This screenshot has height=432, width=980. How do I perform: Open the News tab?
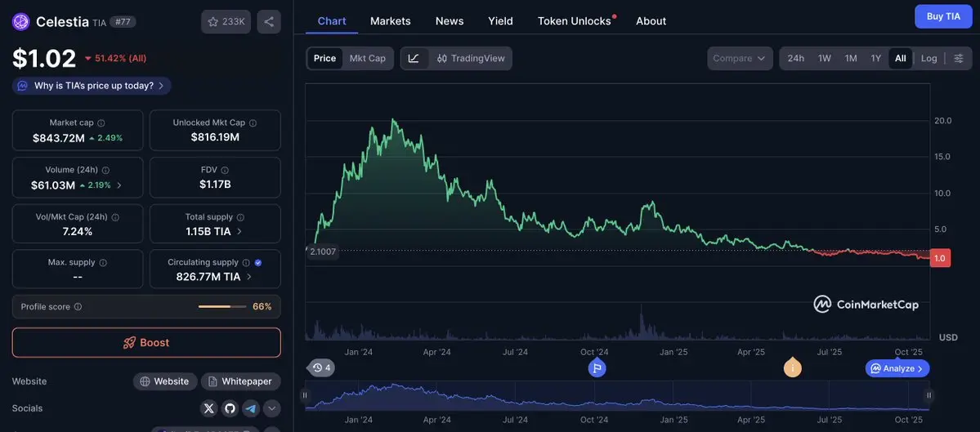point(450,20)
